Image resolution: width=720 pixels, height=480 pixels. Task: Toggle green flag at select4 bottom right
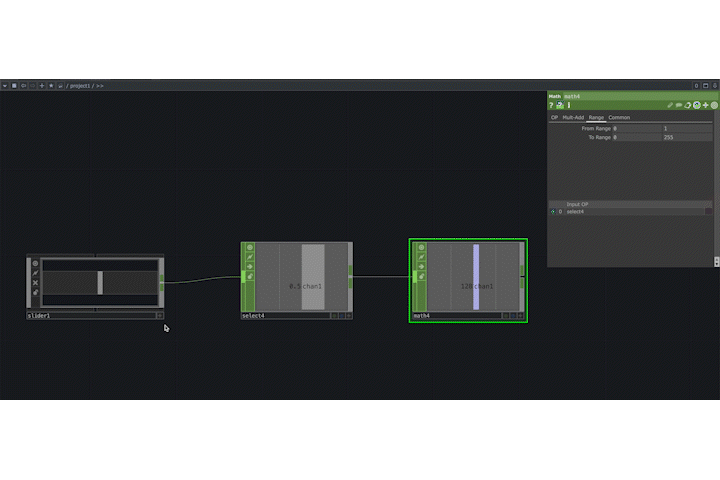point(334,316)
